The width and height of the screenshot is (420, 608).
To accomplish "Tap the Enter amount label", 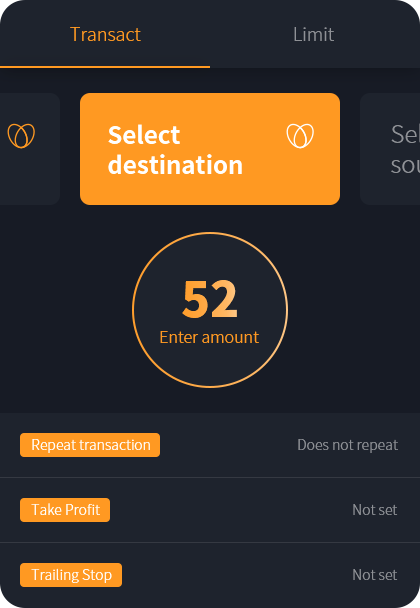I will click(x=209, y=337).
